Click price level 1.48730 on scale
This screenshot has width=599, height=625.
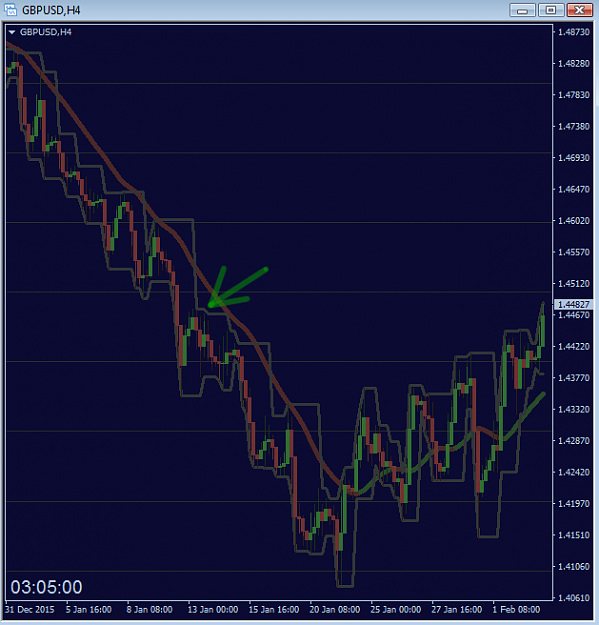[573, 32]
